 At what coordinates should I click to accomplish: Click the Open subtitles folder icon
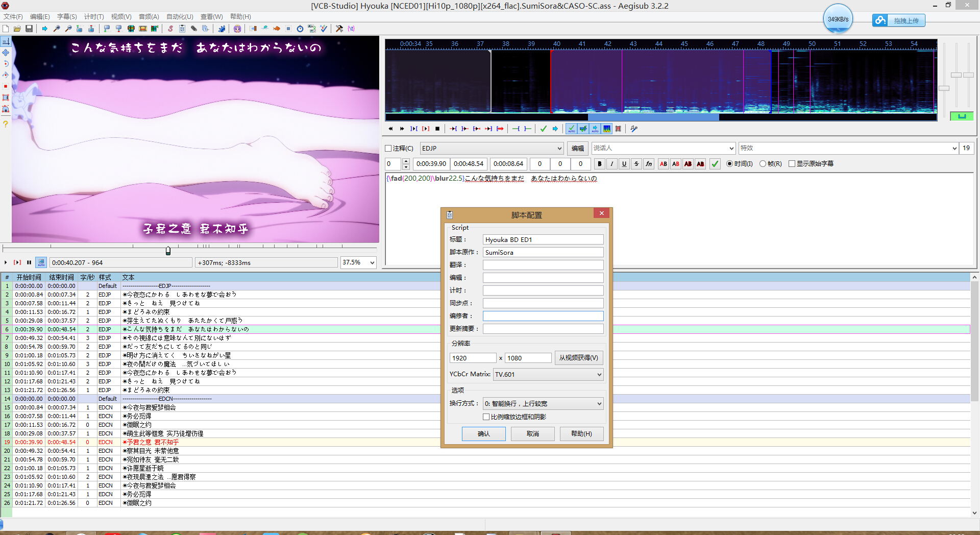17,29
